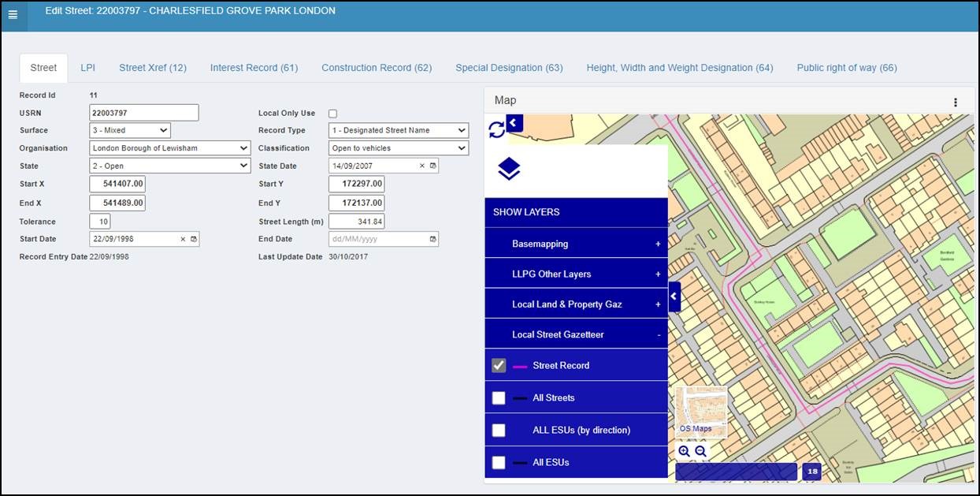This screenshot has width=980, height=496.
Task: Select the Street tab
Action: pos(43,68)
